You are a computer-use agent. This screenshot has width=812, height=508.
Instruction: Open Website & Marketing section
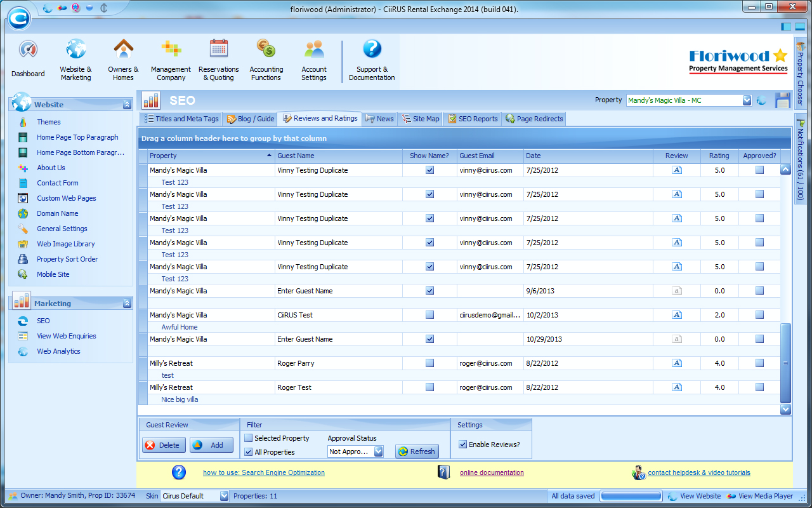tap(75, 59)
